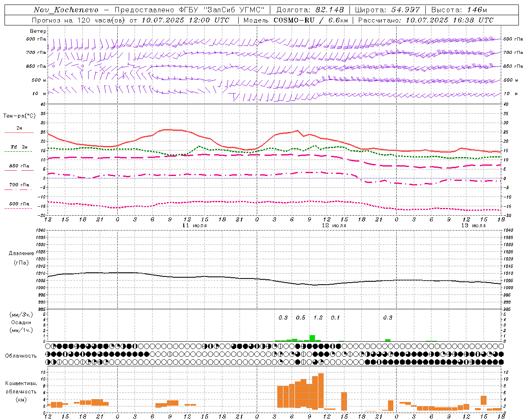
Task: Click the 0.1 precipitation amount value
Action: (336, 317)
